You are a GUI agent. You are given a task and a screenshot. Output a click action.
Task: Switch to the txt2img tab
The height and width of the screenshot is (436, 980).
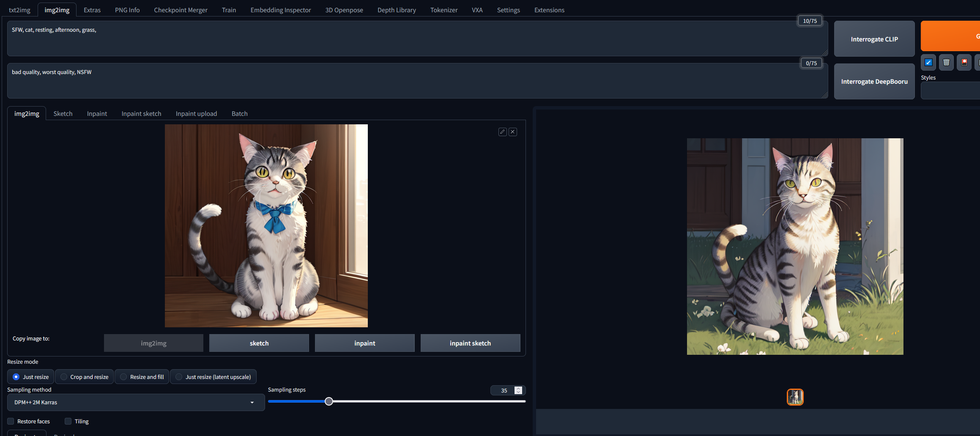click(19, 9)
